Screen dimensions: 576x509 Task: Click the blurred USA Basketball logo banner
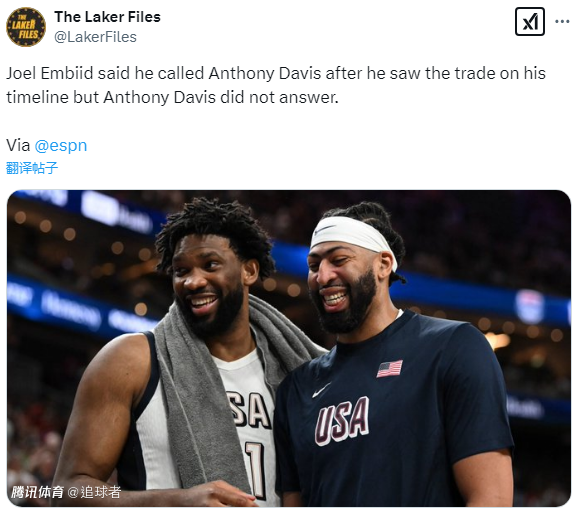point(529,306)
